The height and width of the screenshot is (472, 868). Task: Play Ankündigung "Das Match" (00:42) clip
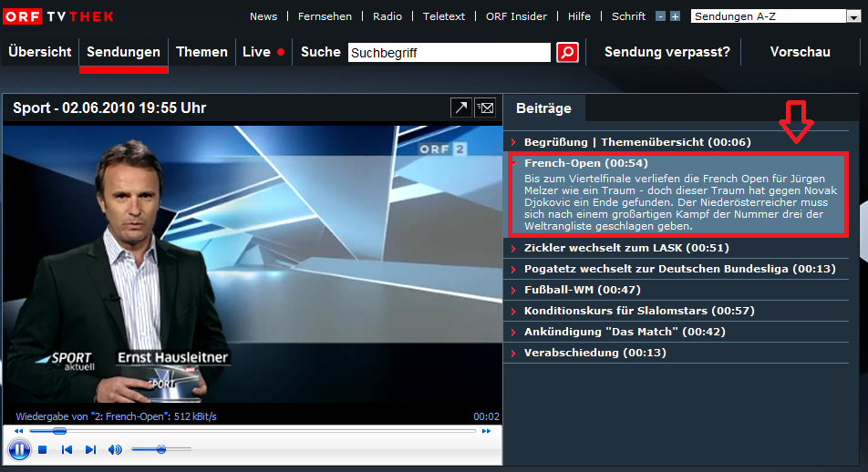point(625,332)
